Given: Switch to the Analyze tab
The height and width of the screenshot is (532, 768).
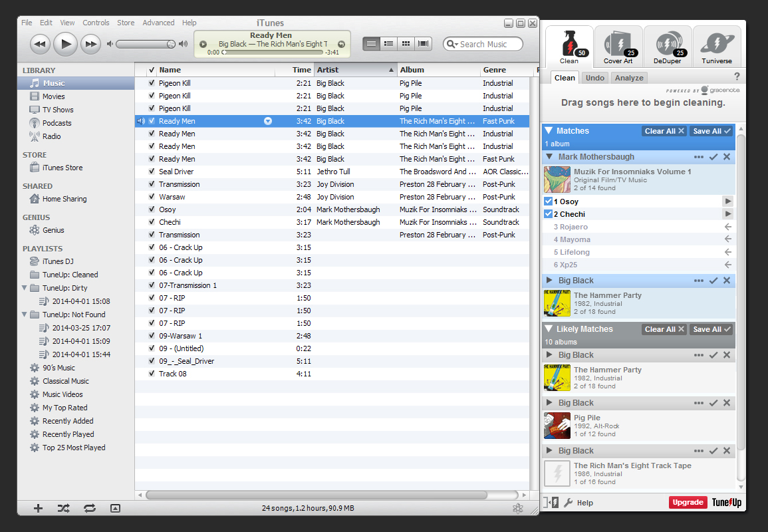Looking at the screenshot, I should 629,78.
